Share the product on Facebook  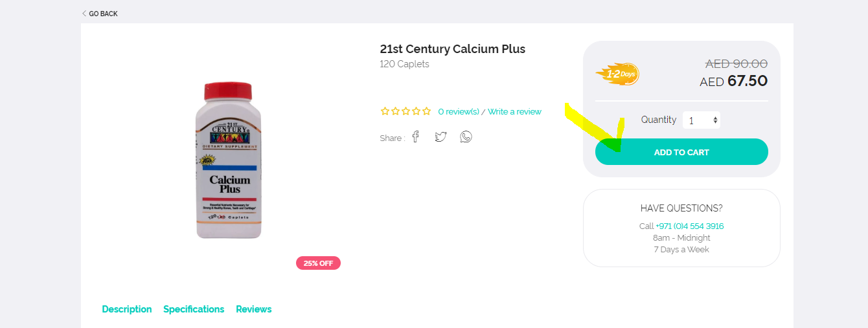(416, 137)
